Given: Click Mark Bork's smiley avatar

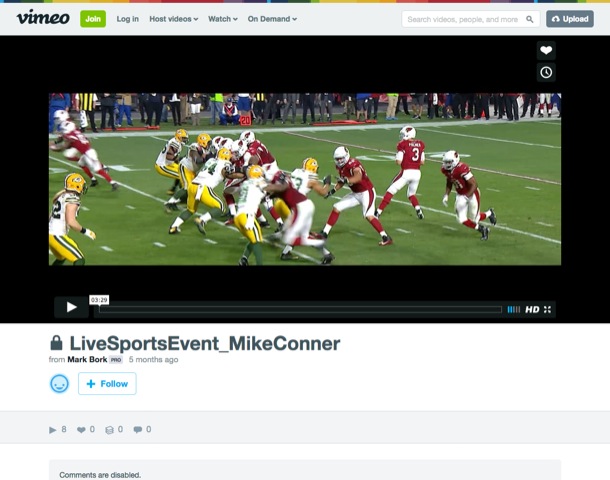Looking at the screenshot, I should (x=60, y=384).
